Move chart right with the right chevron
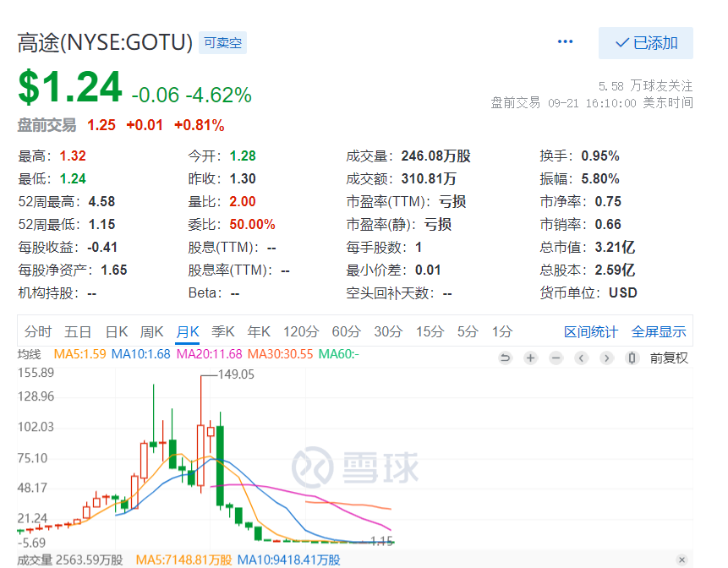This screenshot has height=568, width=728. point(606,358)
